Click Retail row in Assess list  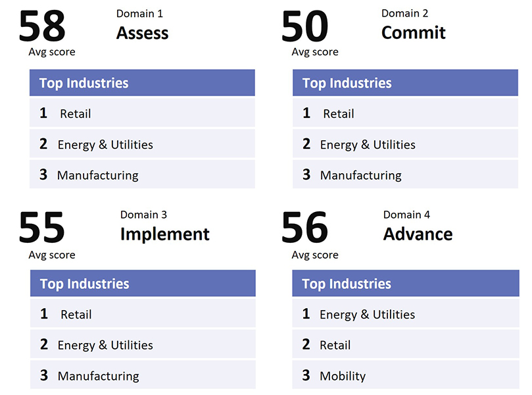pyautogui.click(x=76, y=114)
